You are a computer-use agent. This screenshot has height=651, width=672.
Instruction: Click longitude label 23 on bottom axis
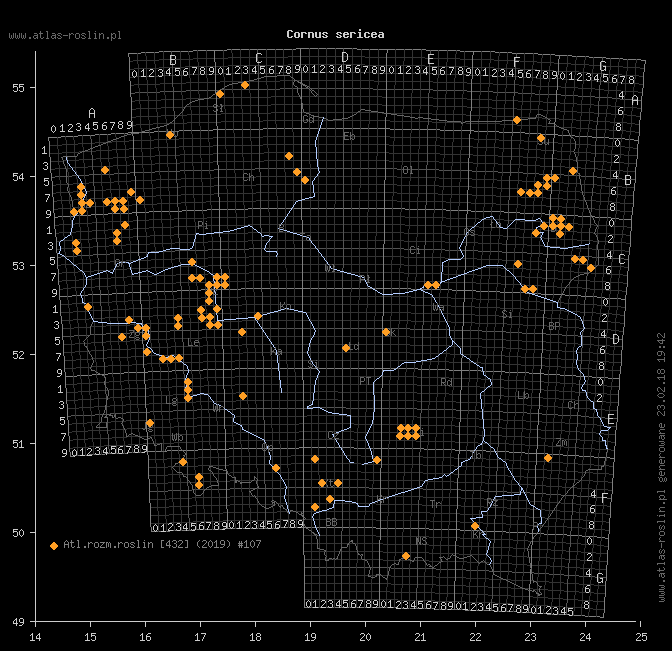tap(531, 637)
